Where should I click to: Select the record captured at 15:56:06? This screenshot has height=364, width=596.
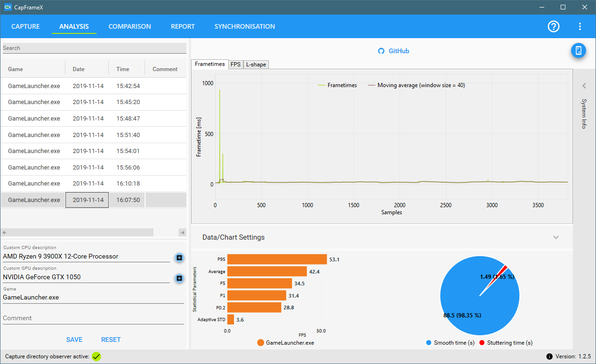point(94,167)
